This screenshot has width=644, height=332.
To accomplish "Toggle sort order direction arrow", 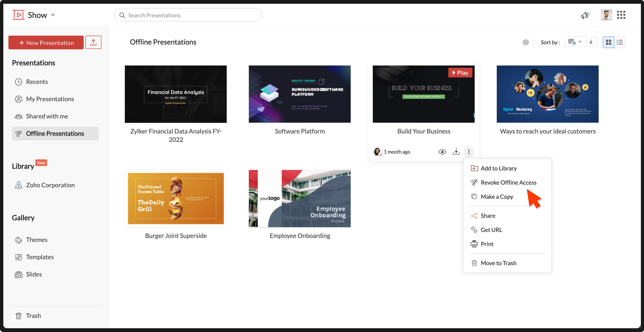I will click(591, 42).
